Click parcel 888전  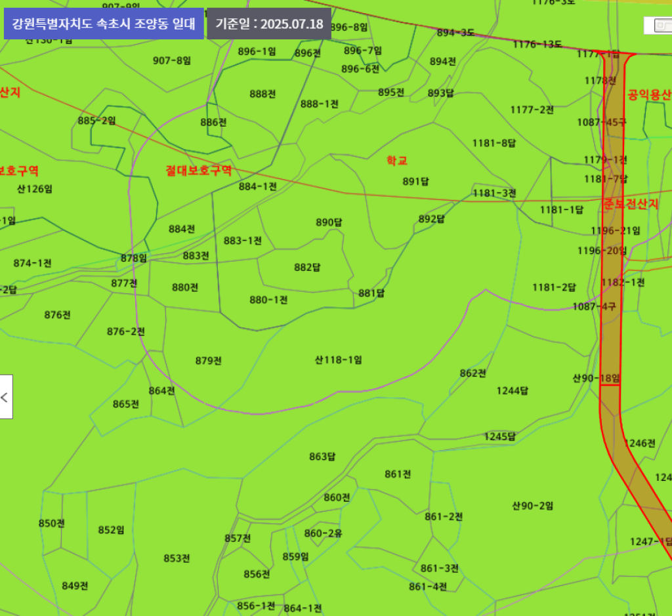click(262, 94)
